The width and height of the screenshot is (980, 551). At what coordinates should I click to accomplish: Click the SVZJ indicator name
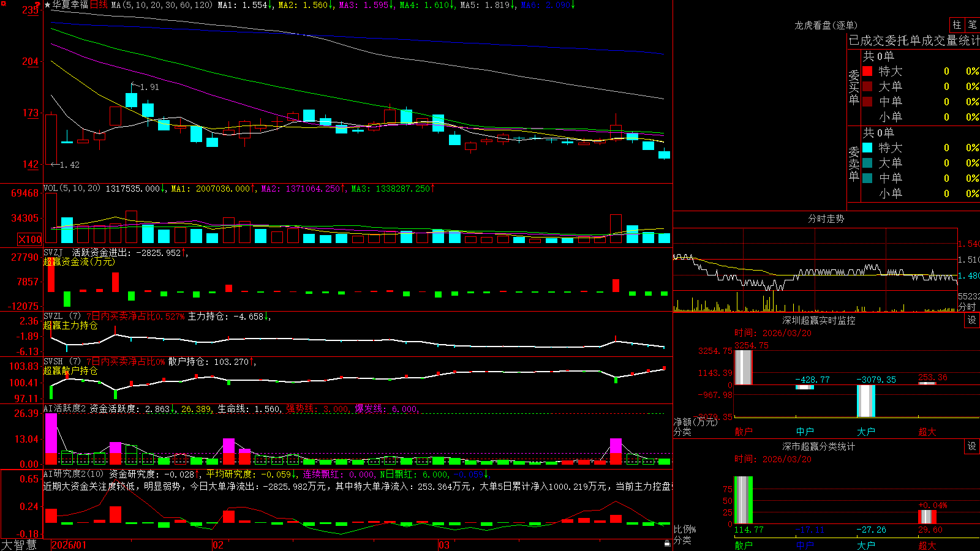click(53, 252)
